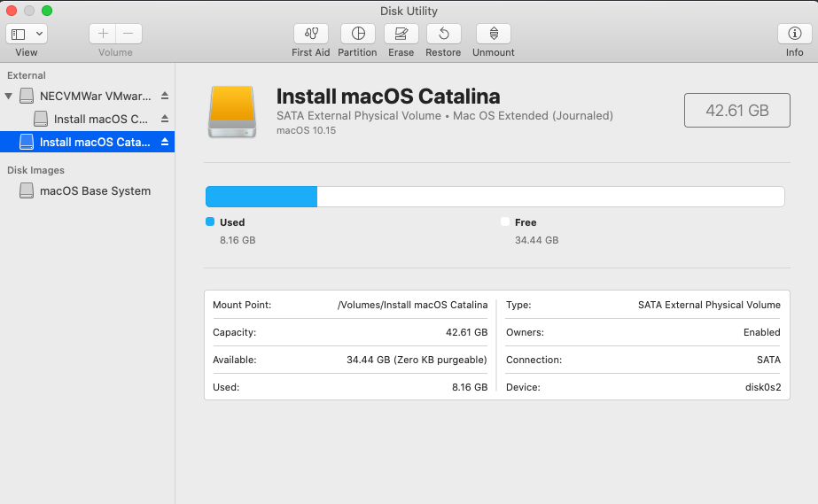The image size is (818, 504).
Task: Click the orange drive icon thumbnail
Action: pos(231,112)
